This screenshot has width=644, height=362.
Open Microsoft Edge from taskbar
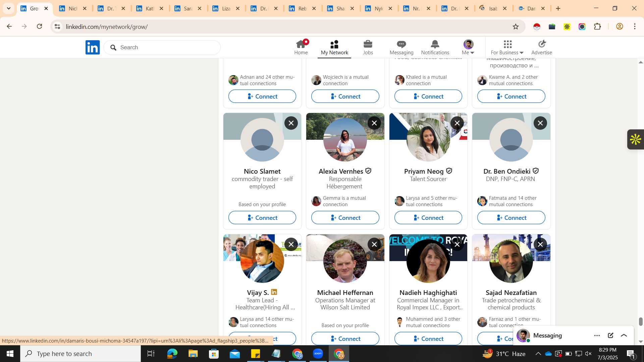172,354
